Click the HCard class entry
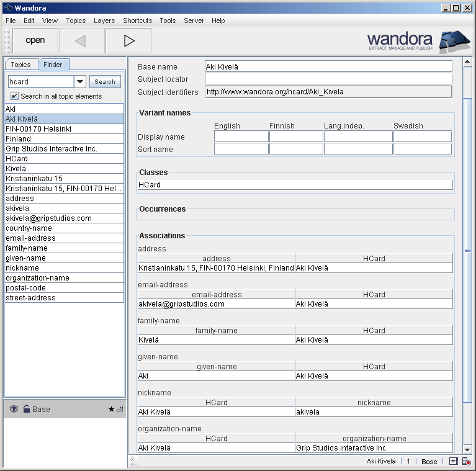This screenshot has height=471, width=476. point(295,184)
